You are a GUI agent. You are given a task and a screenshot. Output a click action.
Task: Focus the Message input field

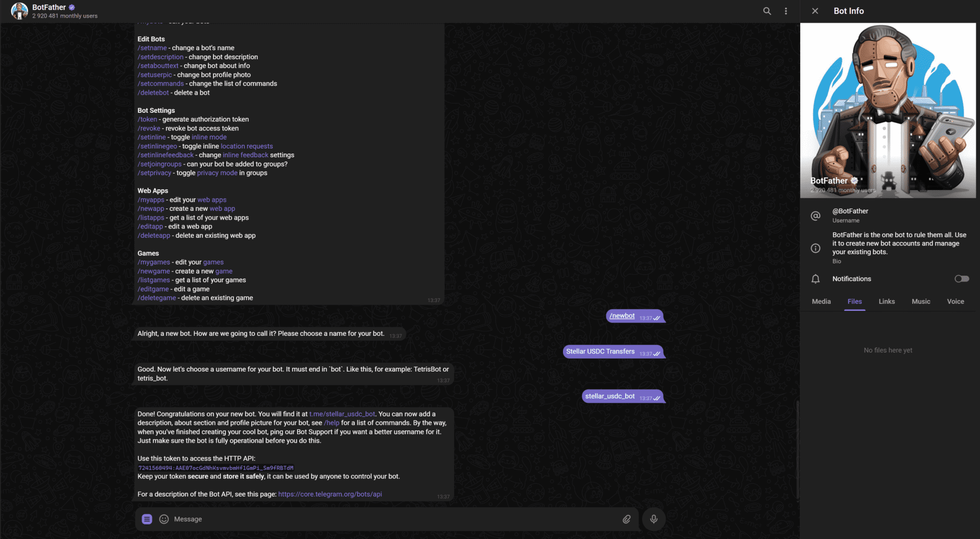[x=388, y=519]
